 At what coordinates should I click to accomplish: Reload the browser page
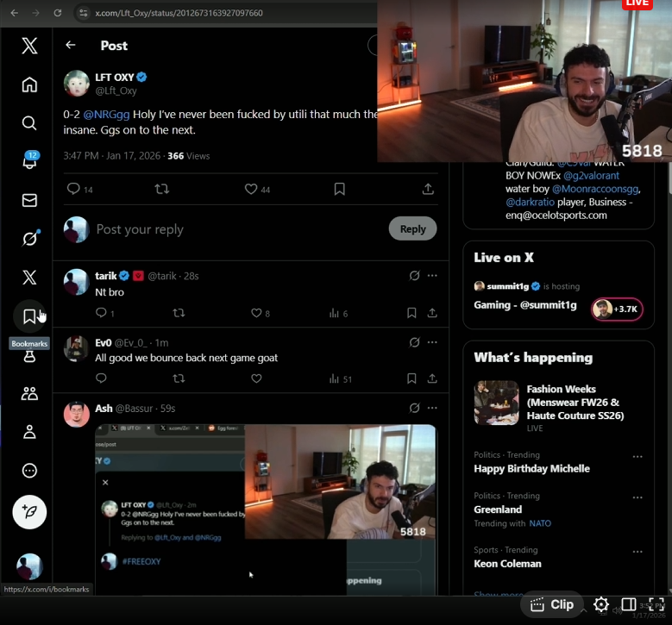click(x=58, y=13)
